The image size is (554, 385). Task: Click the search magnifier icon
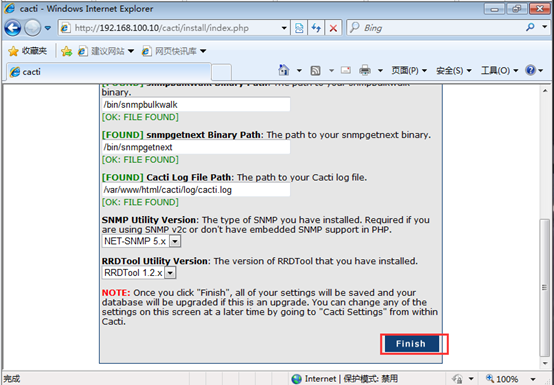[x=530, y=27]
